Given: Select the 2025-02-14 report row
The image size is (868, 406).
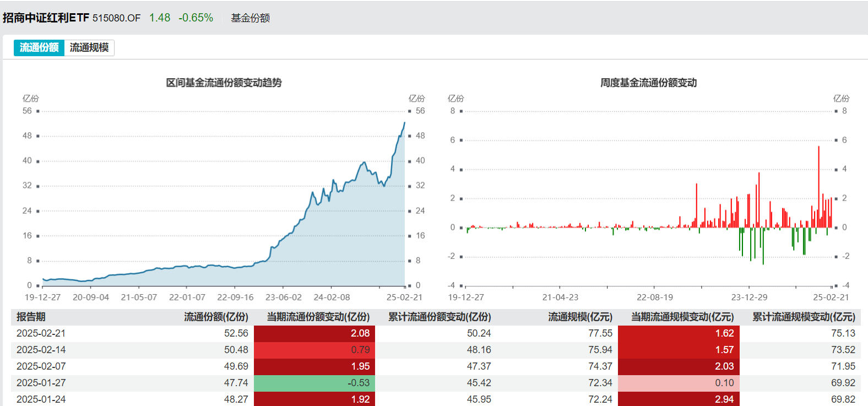Looking at the screenshot, I should pos(436,350).
